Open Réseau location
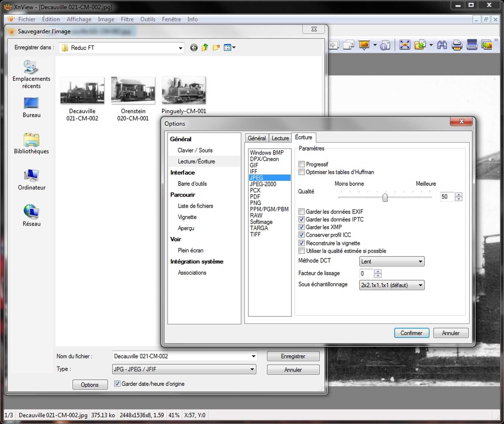The image size is (504, 424). coord(31,216)
